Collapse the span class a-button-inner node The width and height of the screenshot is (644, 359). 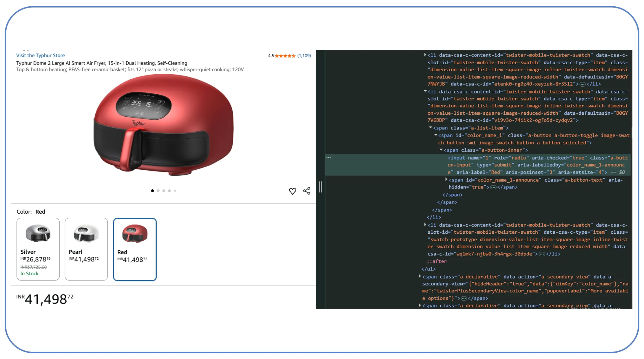[441, 150]
